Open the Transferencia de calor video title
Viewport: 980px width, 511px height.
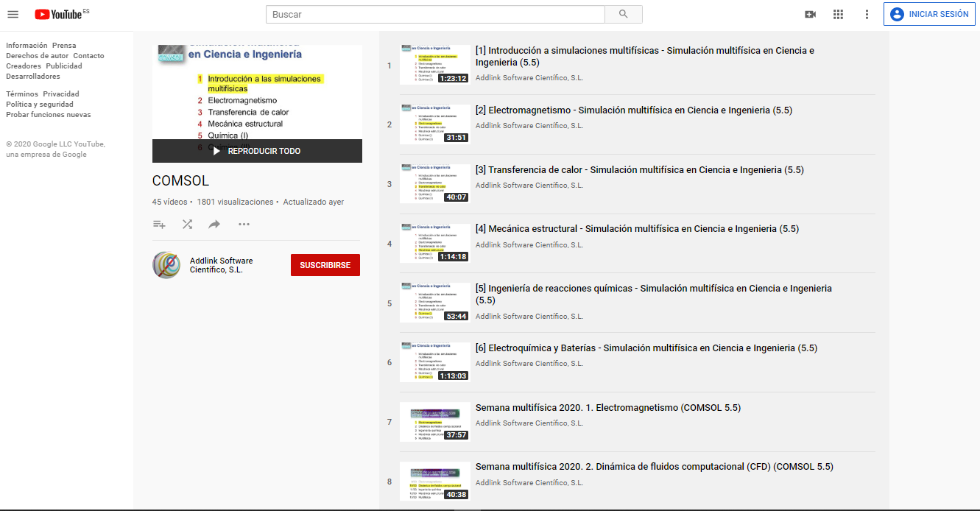639,170
